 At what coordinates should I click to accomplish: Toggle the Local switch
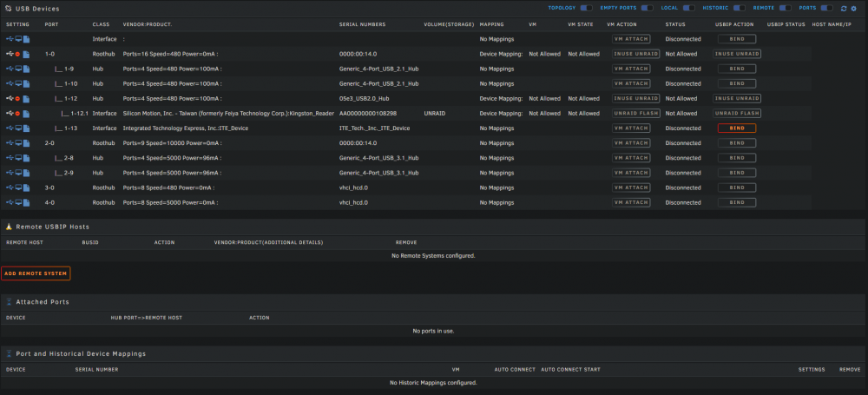(688, 9)
